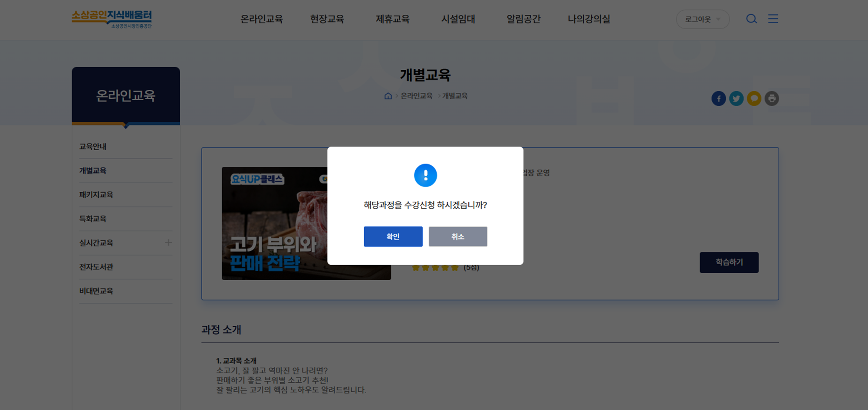
Task: Open the hamburger menu icon
Action: tap(773, 19)
